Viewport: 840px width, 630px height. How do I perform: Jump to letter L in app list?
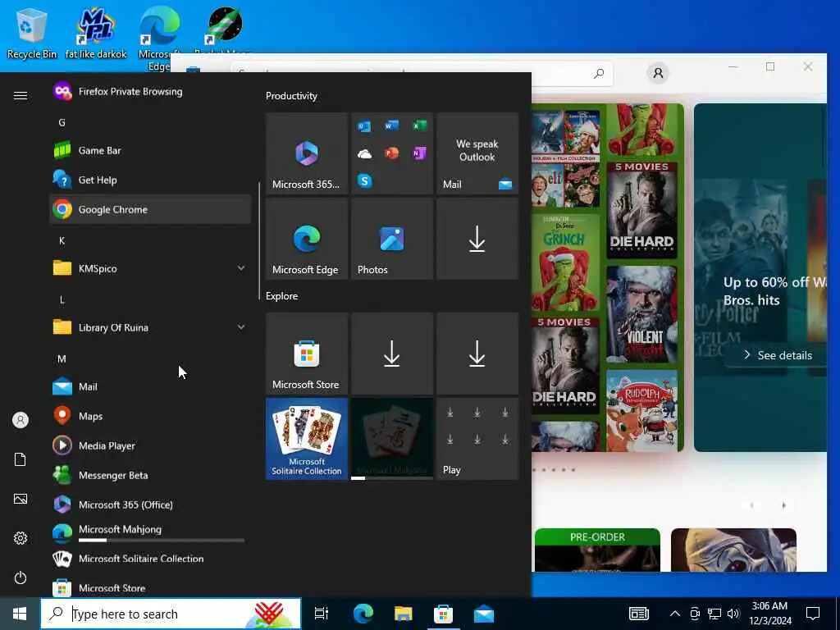tap(62, 299)
